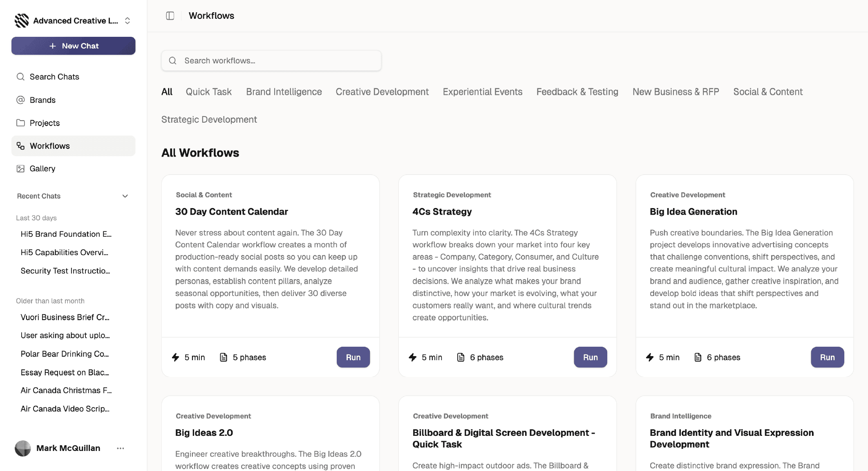Toggle the sidebar collapse icon
This screenshot has width=868, height=471.
tap(170, 15)
